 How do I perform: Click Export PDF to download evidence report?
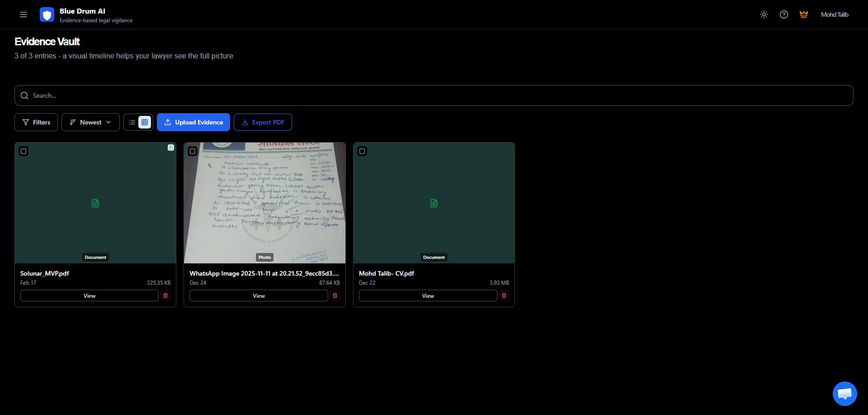pos(263,122)
